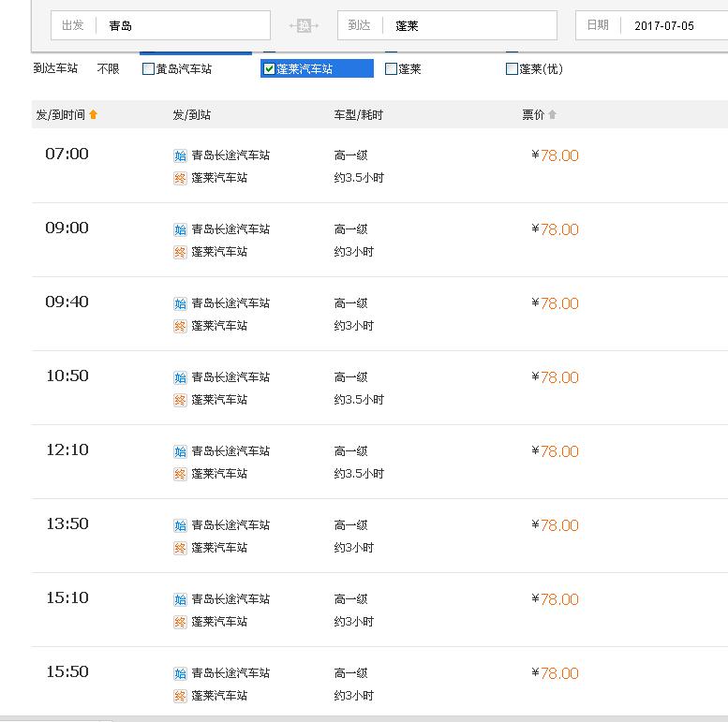Check the 蓬莱(优) station option
728x722 pixels.
(x=512, y=69)
